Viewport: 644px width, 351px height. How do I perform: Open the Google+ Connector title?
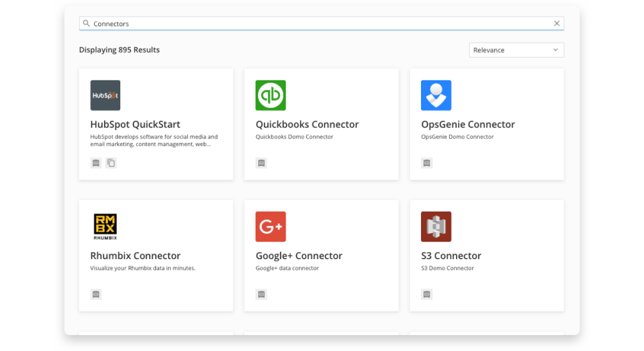299,255
